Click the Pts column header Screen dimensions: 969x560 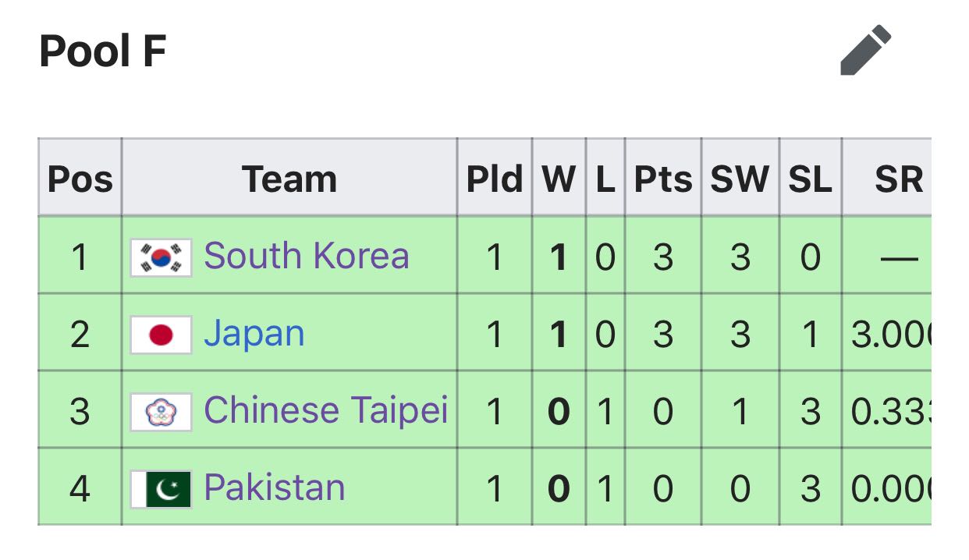tap(662, 179)
